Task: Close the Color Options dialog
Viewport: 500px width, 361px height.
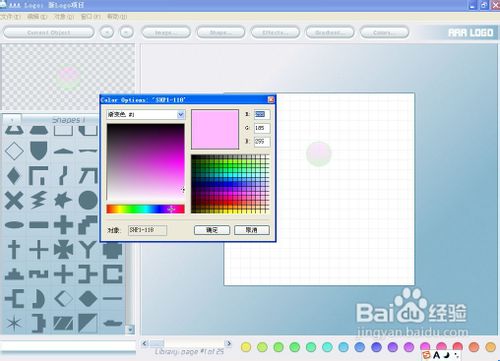Action: click(x=271, y=99)
